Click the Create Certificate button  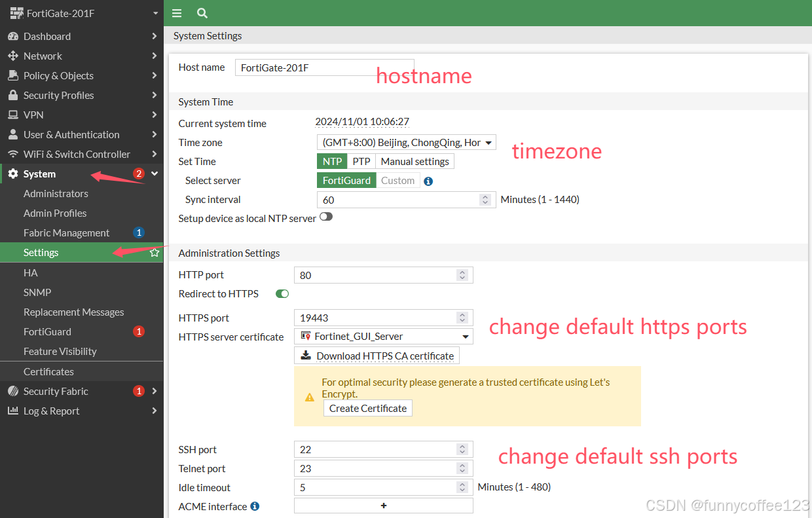pyautogui.click(x=368, y=408)
